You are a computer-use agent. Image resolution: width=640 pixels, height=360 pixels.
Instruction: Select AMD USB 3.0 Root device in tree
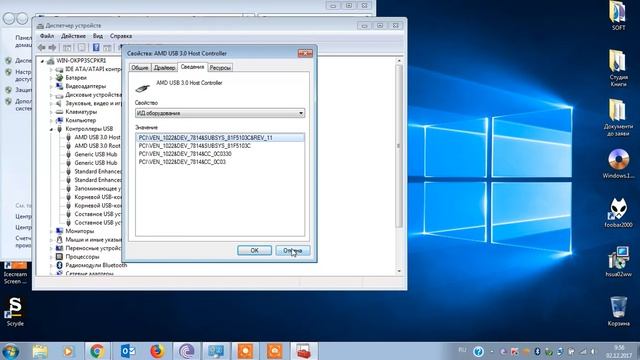(x=97, y=146)
